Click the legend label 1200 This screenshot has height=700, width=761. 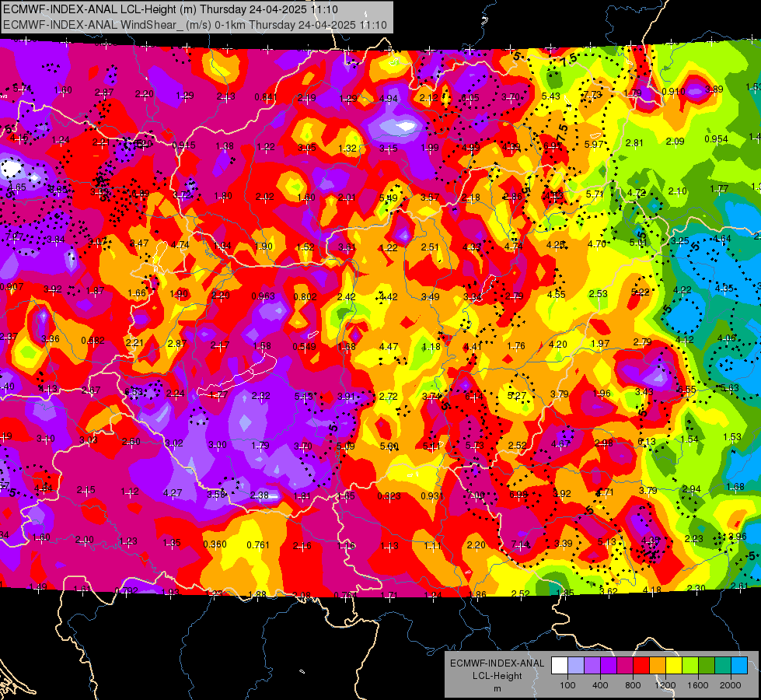(665, 685)
